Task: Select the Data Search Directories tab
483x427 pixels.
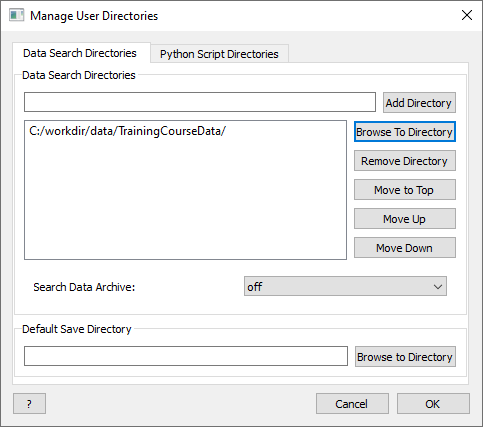Action: [x=80, y=53]
